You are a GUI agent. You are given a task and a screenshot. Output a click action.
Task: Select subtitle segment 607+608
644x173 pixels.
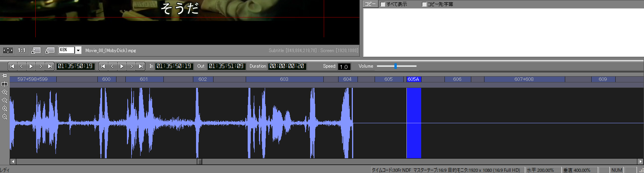524,79
